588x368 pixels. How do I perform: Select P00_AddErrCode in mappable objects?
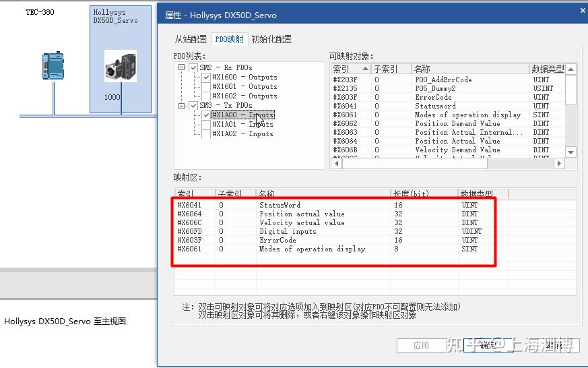tap(449, 80)
